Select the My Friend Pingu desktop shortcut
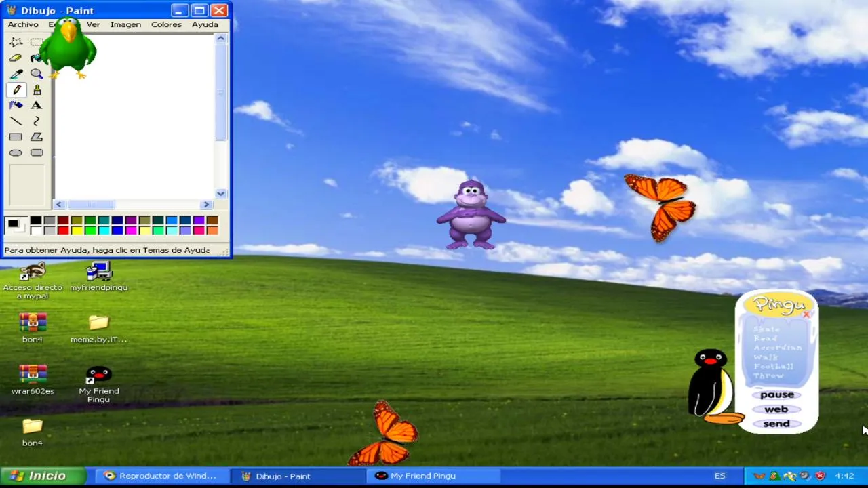The height and width of the screenshot is (488, 868). [x=98, y=384]
